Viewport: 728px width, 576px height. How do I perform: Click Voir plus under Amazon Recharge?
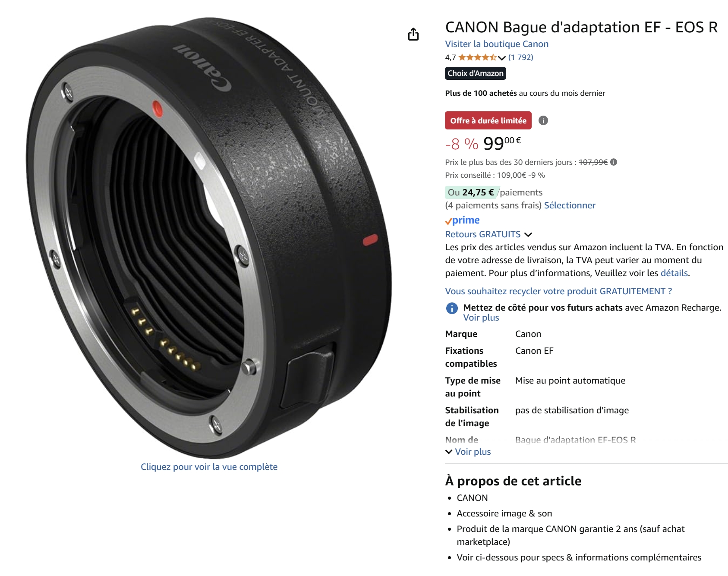coord(481,318)
